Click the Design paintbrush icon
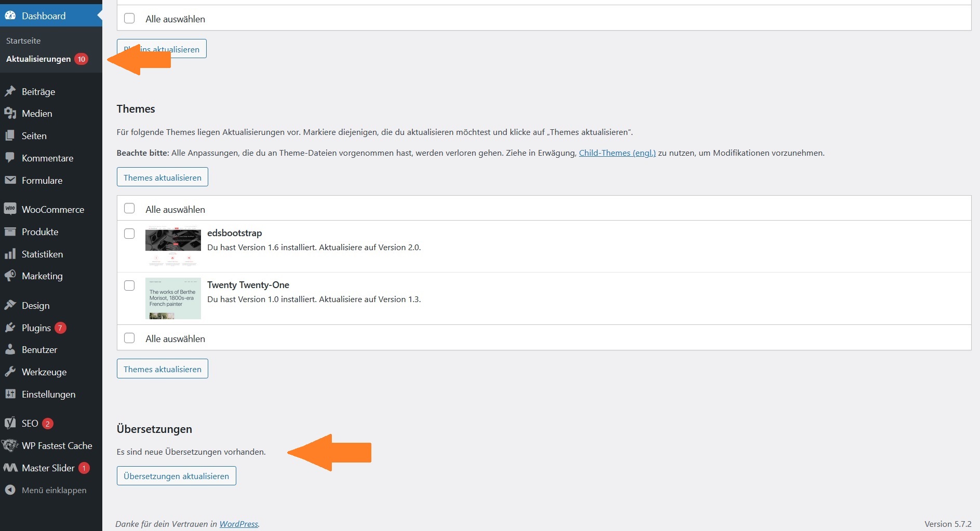 pyautogui.click(x=10, y=305)
